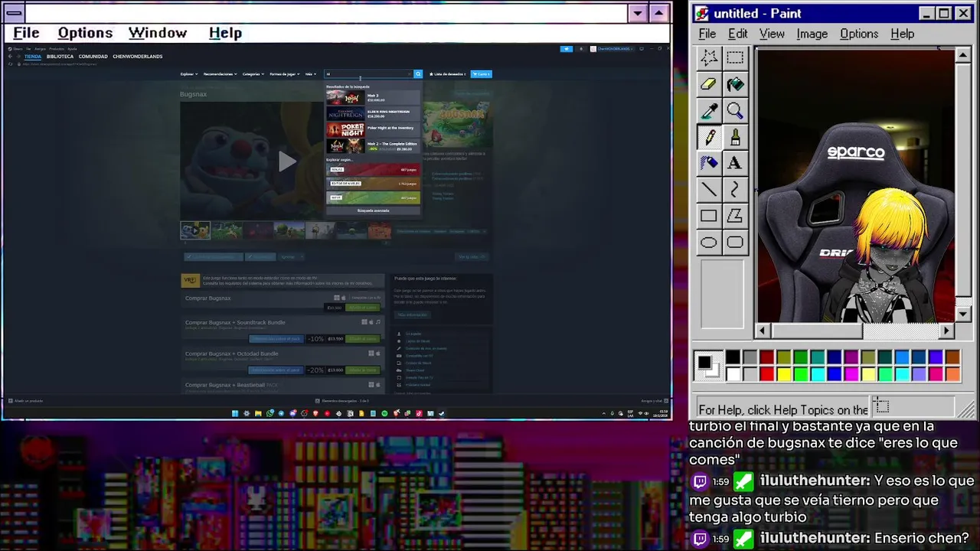
Task: Pick the Text tool in Paint
Action: 735,163
